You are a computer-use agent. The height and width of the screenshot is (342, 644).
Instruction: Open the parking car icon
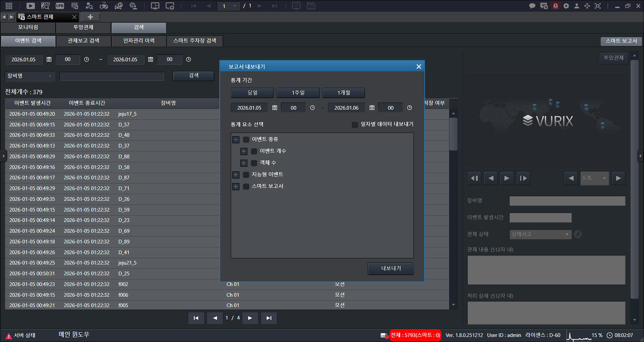point(118,6)
